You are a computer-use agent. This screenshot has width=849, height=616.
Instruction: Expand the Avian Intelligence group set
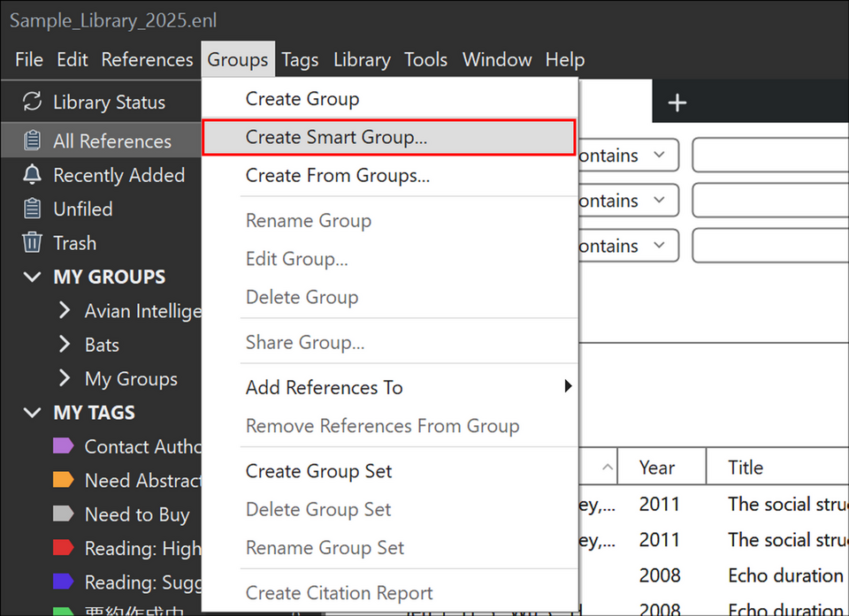65,310
